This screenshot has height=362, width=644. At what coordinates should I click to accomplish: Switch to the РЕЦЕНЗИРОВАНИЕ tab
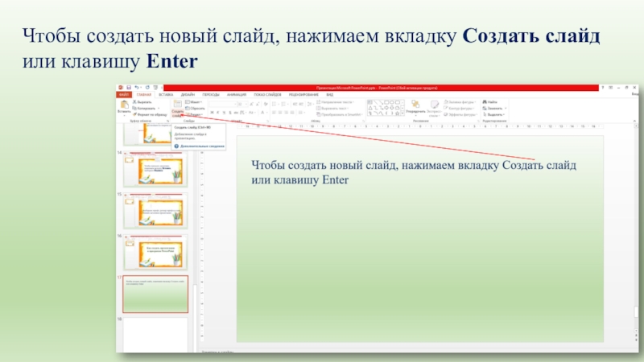pyautogui.click(x=303, y=95)
